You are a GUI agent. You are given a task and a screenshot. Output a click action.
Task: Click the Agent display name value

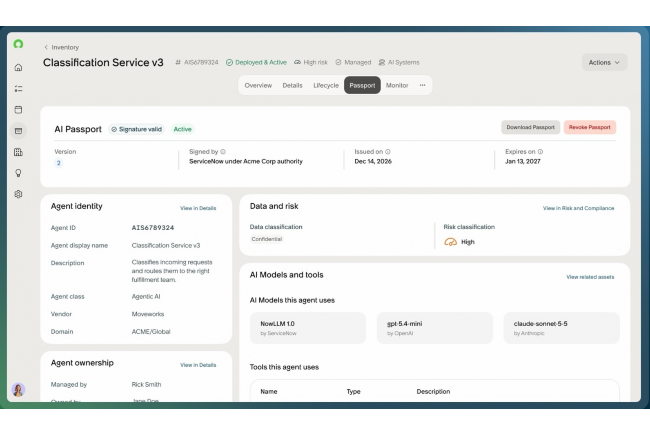[166, 245]
